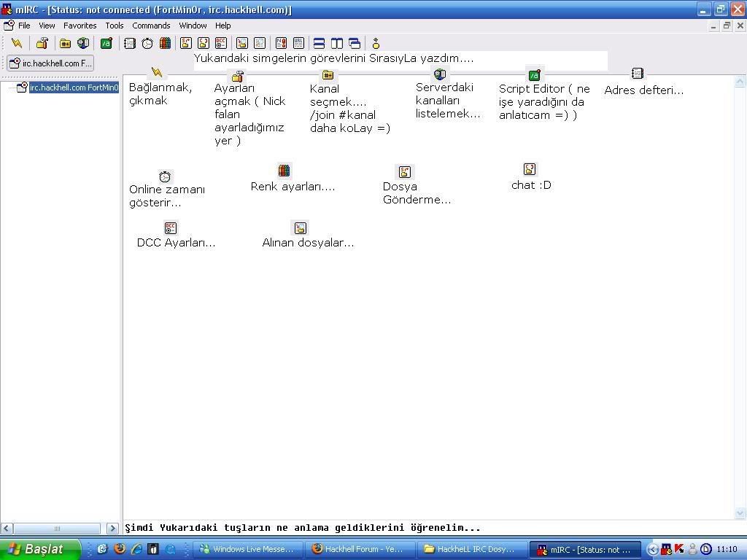This screenshot has width=747, height=560.
Task: Click the status window icon in menu bar
Action: 9,26
